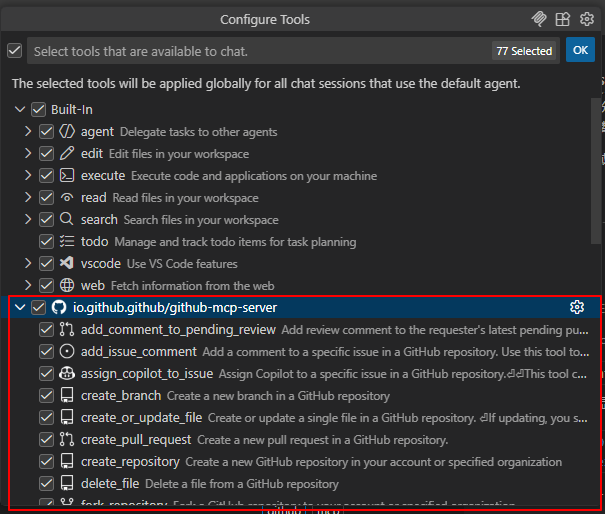Collapse the github-mcp-server group
The width and height of the screenshot is (605, 514).
(20, 308)
